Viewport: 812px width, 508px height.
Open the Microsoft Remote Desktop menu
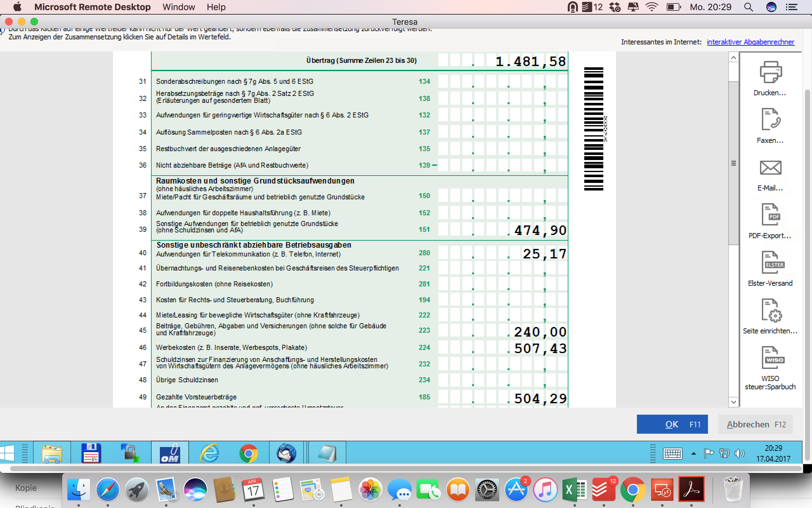pyautogui.click(x=92, y=7)
